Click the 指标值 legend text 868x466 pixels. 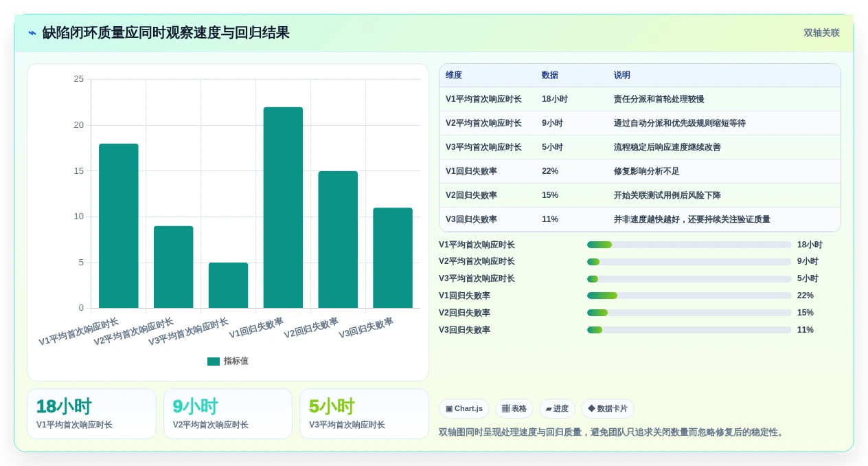236,362
